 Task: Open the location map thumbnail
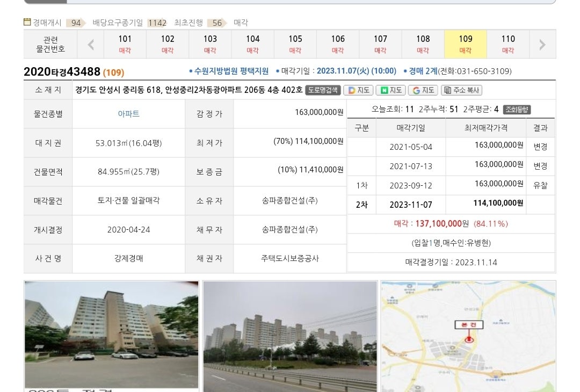[468, 337]
